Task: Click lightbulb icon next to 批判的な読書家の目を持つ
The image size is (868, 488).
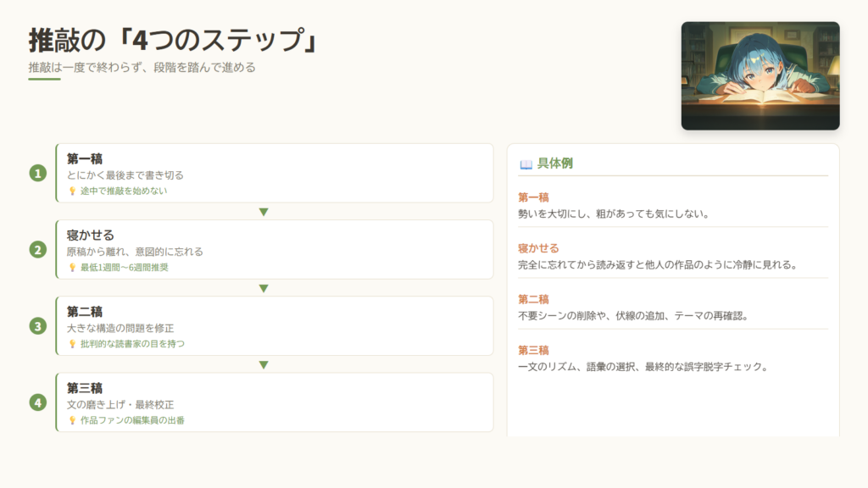Action: click(x=72, y=343)
